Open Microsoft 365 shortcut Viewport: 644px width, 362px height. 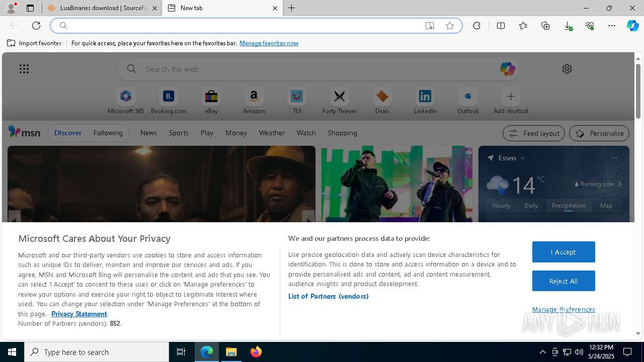126,101
